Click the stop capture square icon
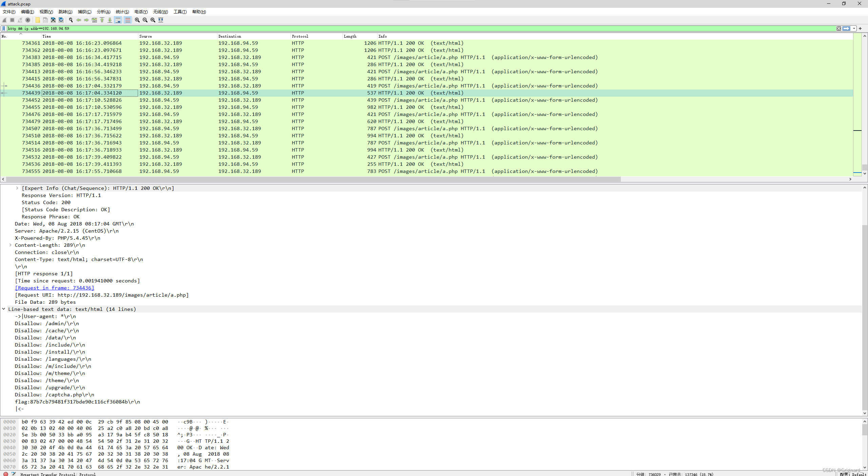 12,20
